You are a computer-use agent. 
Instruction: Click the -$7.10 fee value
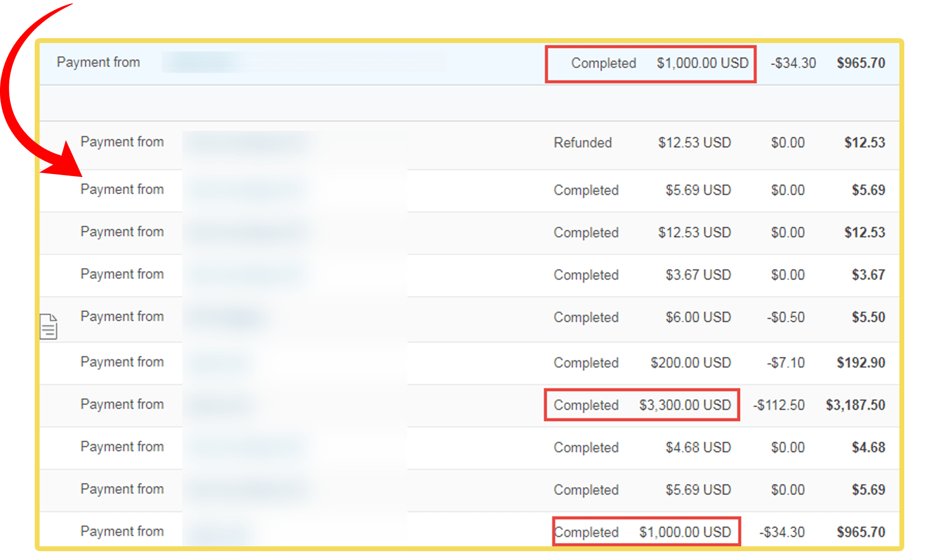click(x=785, y=363)
